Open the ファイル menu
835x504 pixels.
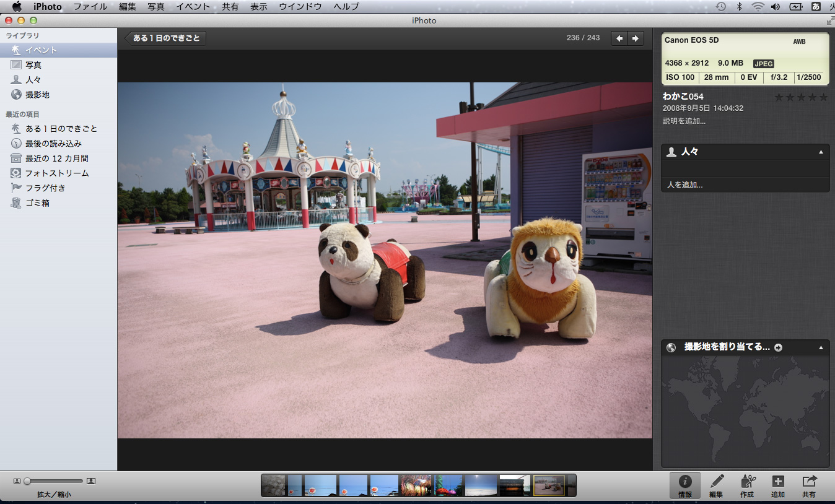click(90, 6)
